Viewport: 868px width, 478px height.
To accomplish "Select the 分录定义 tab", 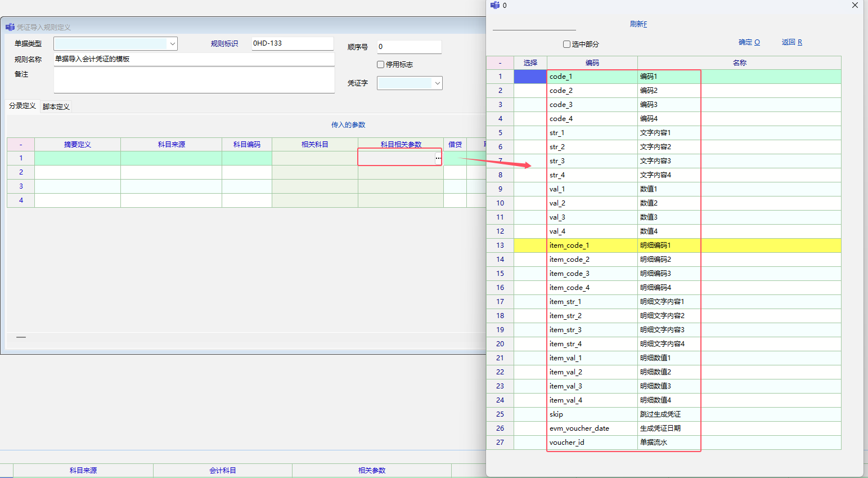I will coord(23,106).
